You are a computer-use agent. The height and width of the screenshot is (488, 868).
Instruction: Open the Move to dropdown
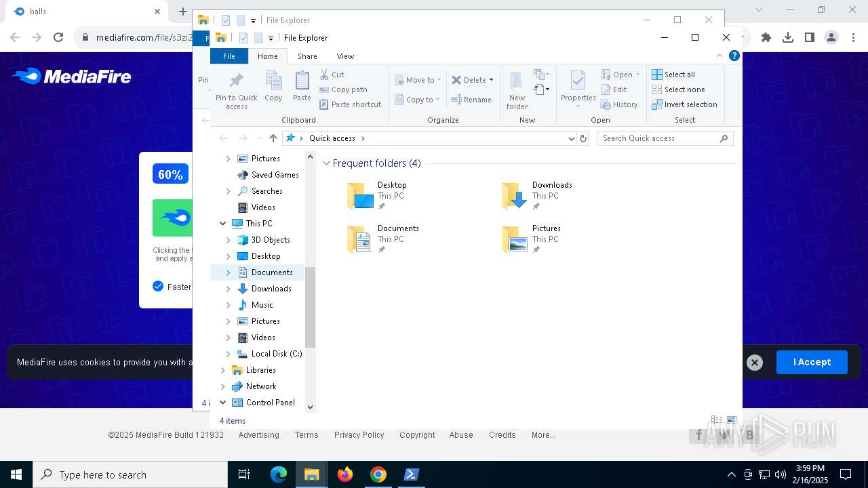[x=418, y=80]
